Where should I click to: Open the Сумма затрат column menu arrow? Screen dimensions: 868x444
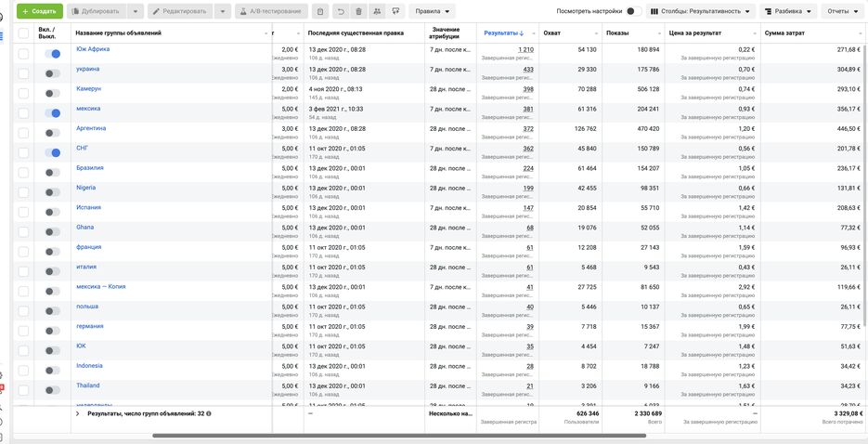coord(862,33)
